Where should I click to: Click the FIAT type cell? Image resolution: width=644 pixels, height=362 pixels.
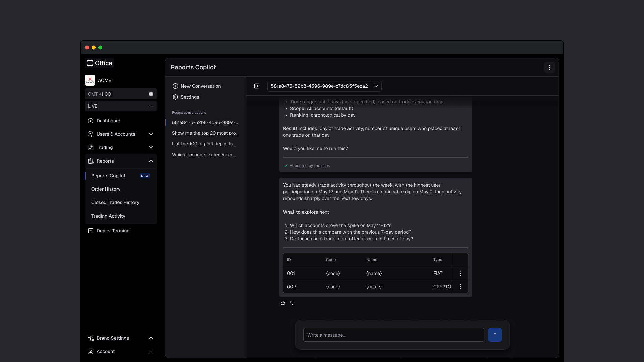(x=438, y=273)
